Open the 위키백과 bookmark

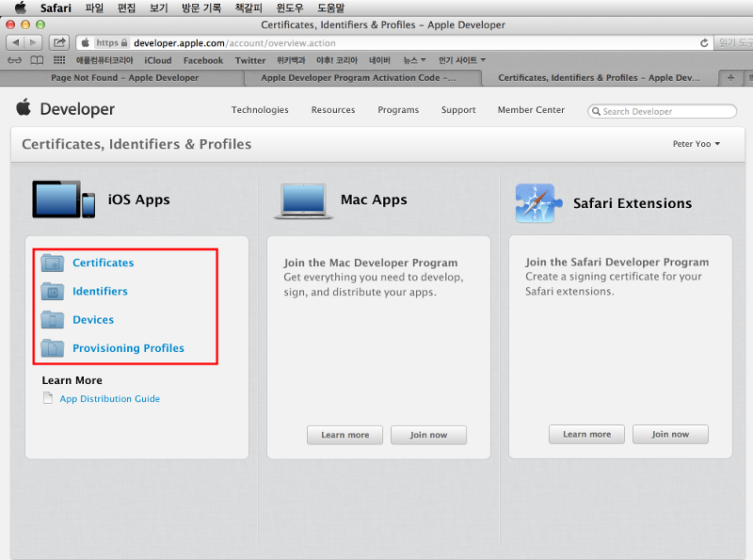291,60
